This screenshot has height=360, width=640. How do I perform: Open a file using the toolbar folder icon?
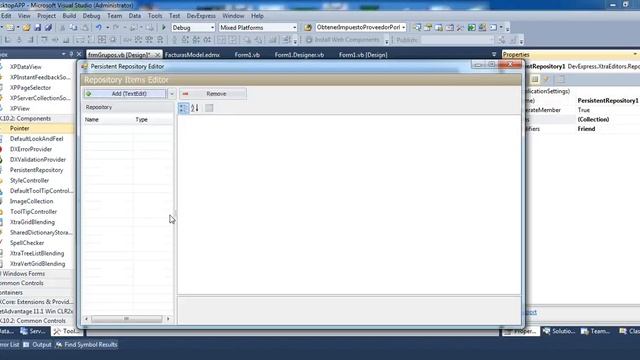coord(27,28)
